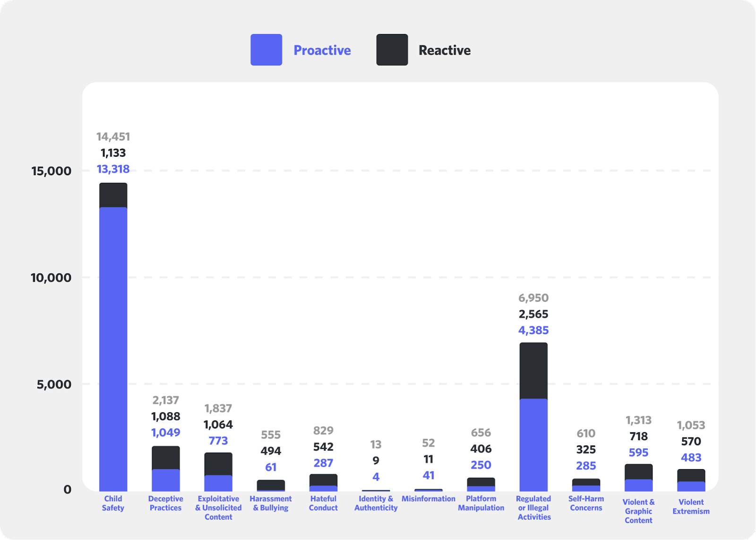Click the Misinformation bar
This screenshot has height=540, width=756.
[x=428, y=489]
